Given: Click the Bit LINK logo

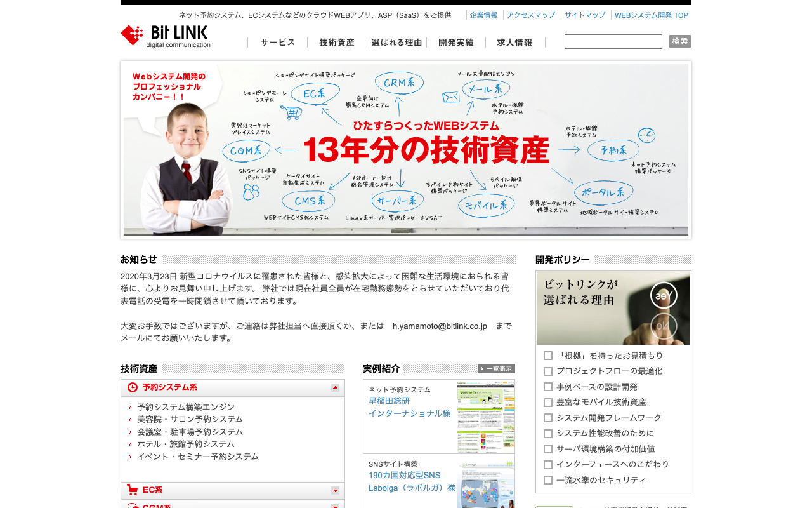Looking at the screenshot, I should [x=166, y=36].
